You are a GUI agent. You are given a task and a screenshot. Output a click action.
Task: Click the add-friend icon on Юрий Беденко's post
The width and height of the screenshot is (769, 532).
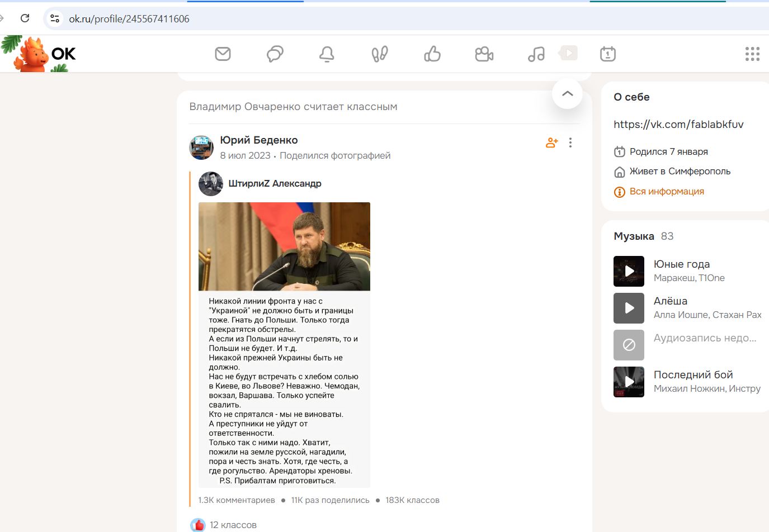coord(551,142)
